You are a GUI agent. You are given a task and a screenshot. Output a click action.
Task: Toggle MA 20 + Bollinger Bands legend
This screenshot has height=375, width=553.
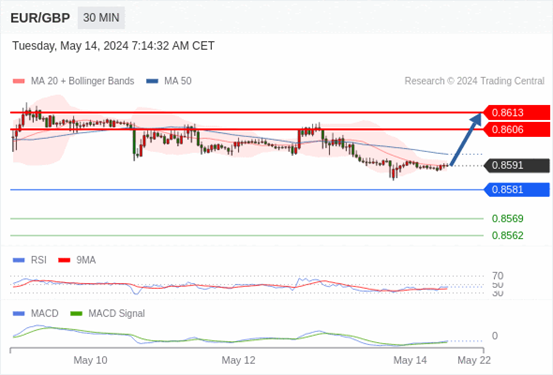point(73,81)
